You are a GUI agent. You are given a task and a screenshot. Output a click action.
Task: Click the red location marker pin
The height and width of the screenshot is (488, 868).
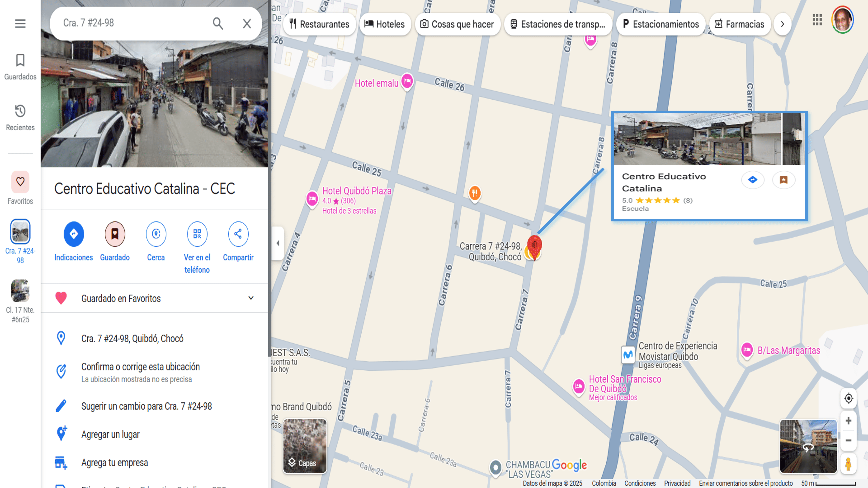(x=534, y=247)
